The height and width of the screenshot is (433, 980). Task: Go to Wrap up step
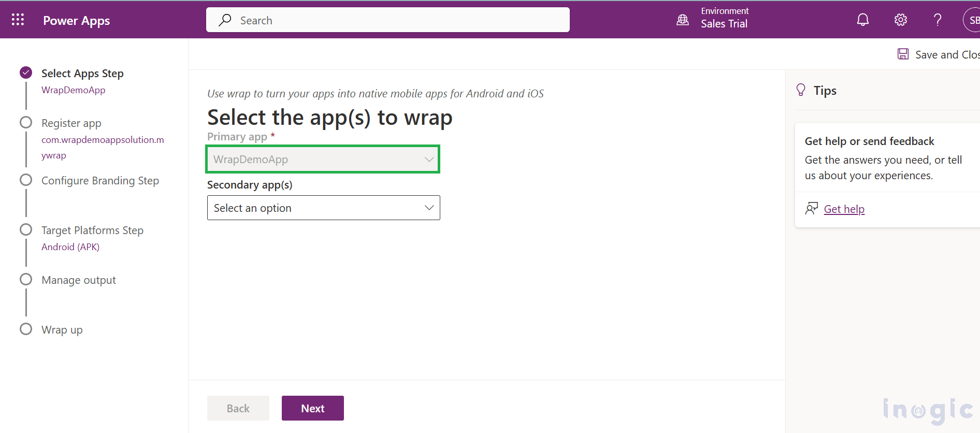point(62,329)
